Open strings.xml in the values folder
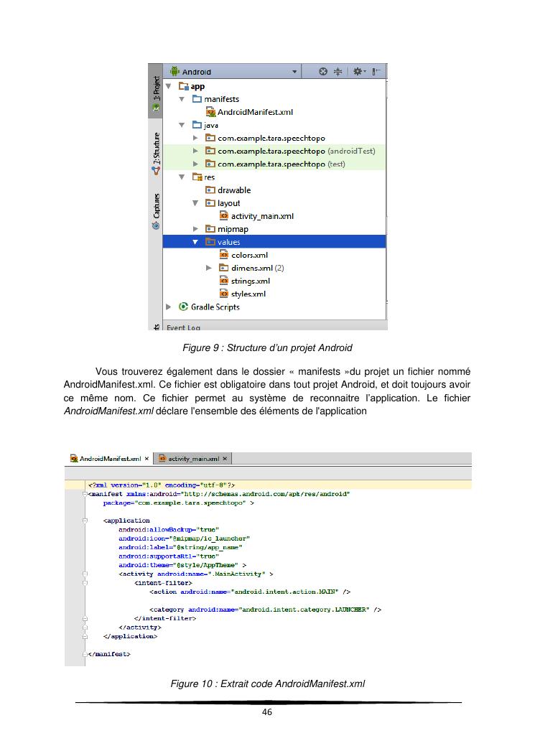535x756 pixels. (250, 281)
